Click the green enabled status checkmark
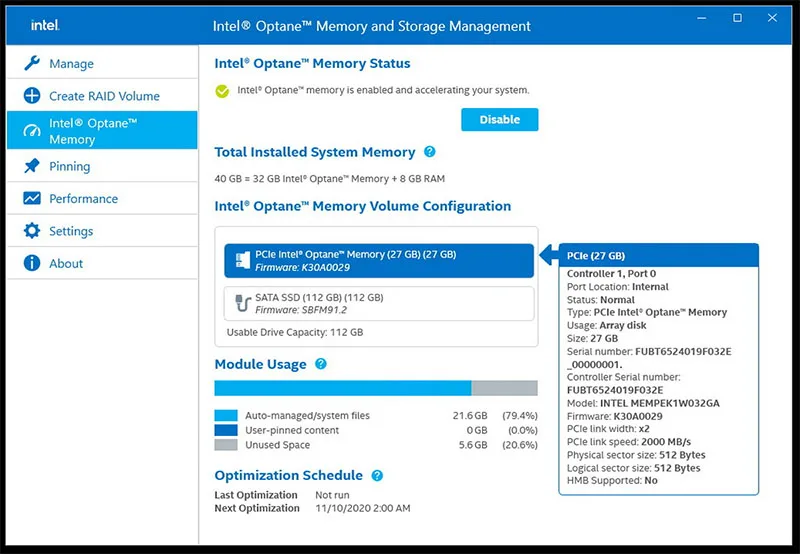 tap(222, 91)
